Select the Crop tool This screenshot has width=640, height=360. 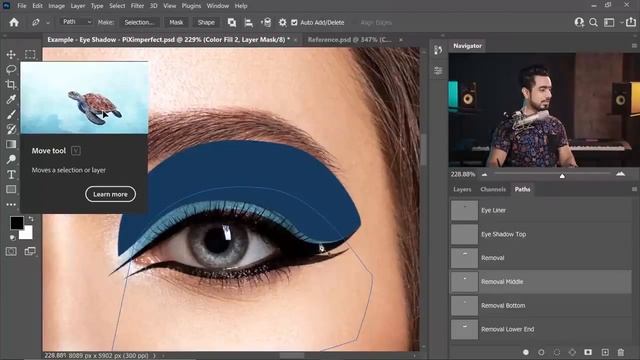pyautogui.click(x=11, y=84)
